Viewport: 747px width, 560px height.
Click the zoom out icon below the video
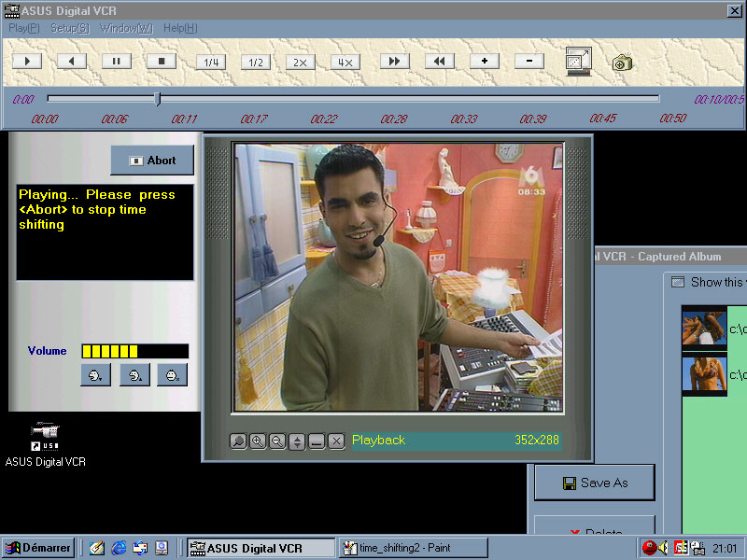point(277,441)
